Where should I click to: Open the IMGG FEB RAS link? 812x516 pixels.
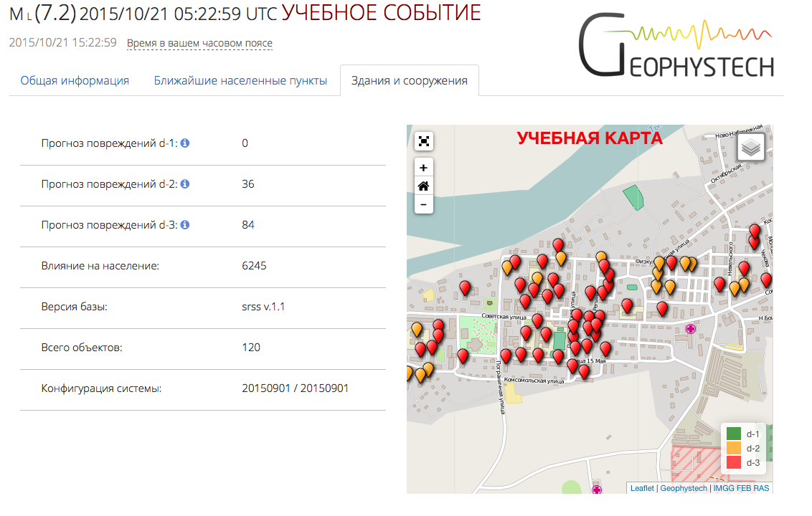(743, 487)
